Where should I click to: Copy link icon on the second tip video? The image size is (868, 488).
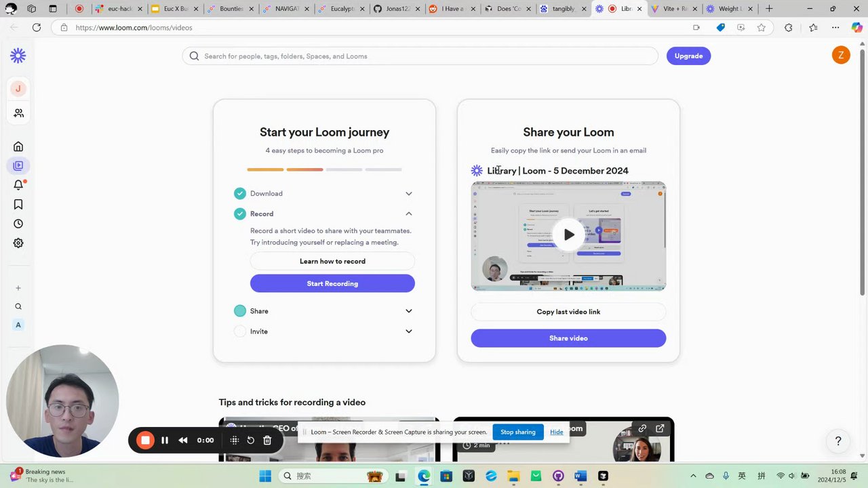point(642,428)
